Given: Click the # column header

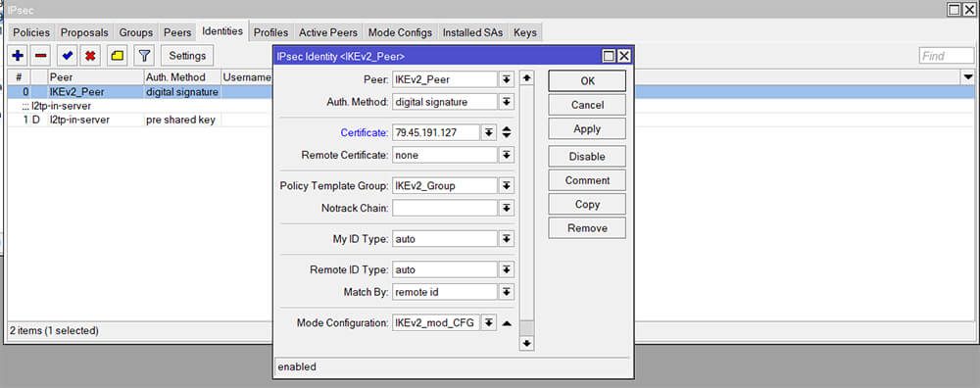Looking at the screenshot, I should tap(20, 77).
